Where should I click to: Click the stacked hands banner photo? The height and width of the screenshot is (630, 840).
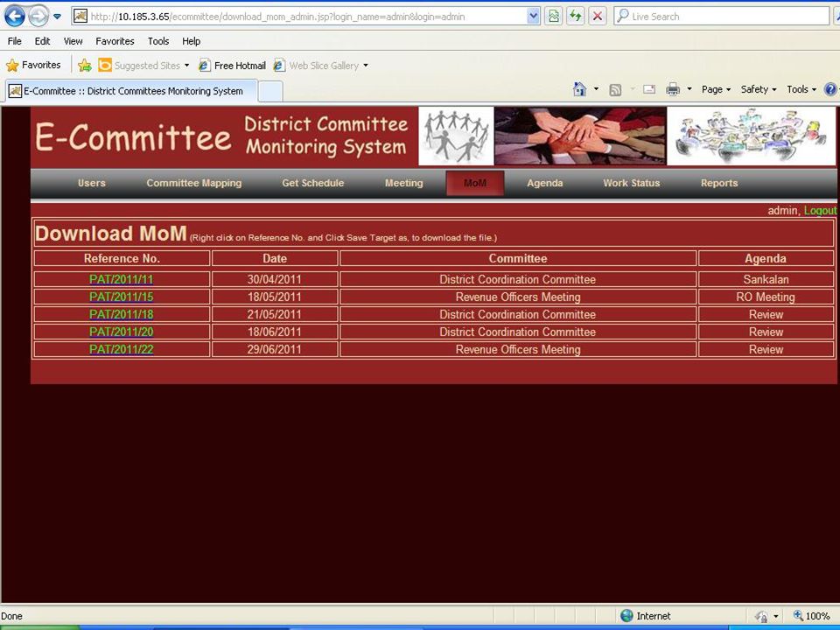tap(580, 136)
